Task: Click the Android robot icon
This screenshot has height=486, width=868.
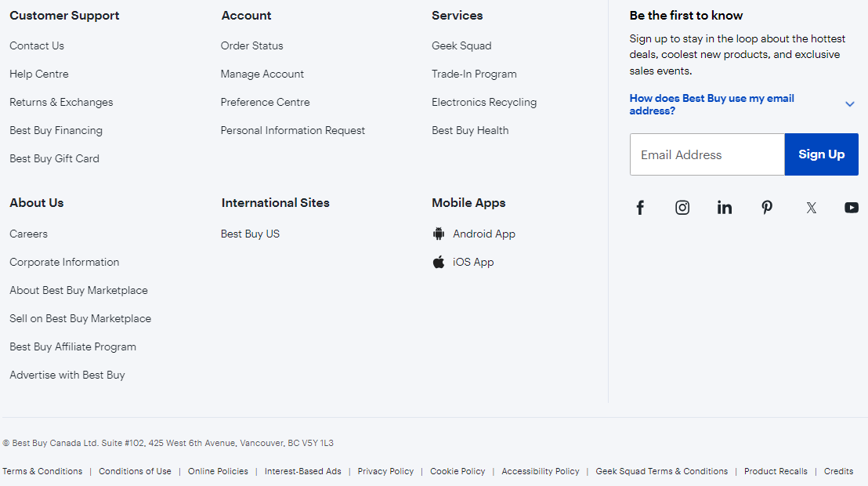Action: 439,234
